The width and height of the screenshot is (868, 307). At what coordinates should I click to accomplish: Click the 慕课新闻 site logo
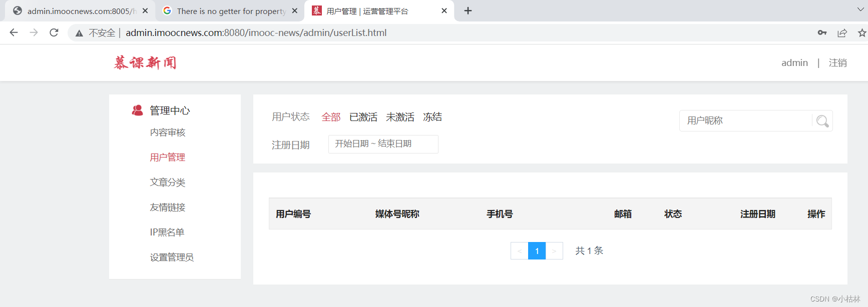click(x=145, y=63)
